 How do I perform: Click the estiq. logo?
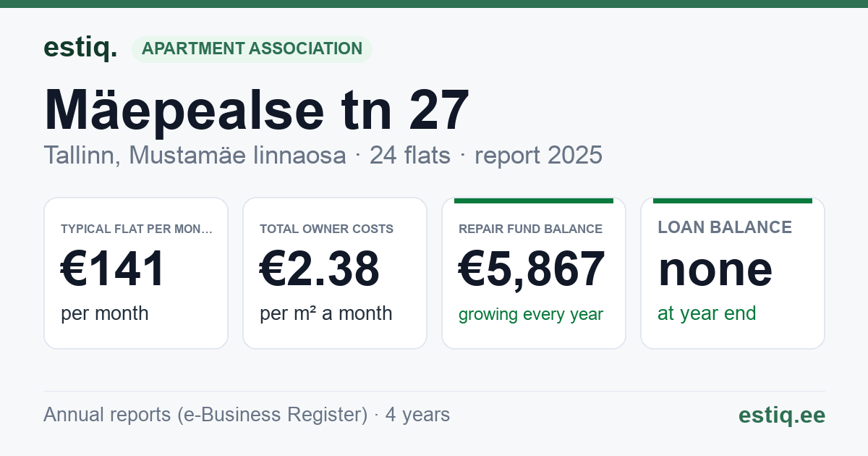click(x=80, y=48)
